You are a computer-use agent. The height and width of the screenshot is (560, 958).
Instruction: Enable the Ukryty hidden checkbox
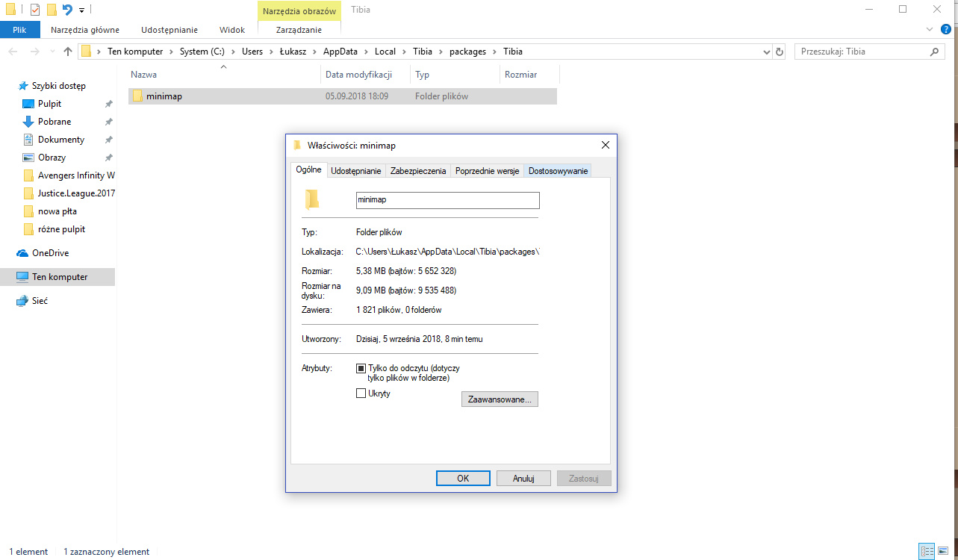click(361, 393)
